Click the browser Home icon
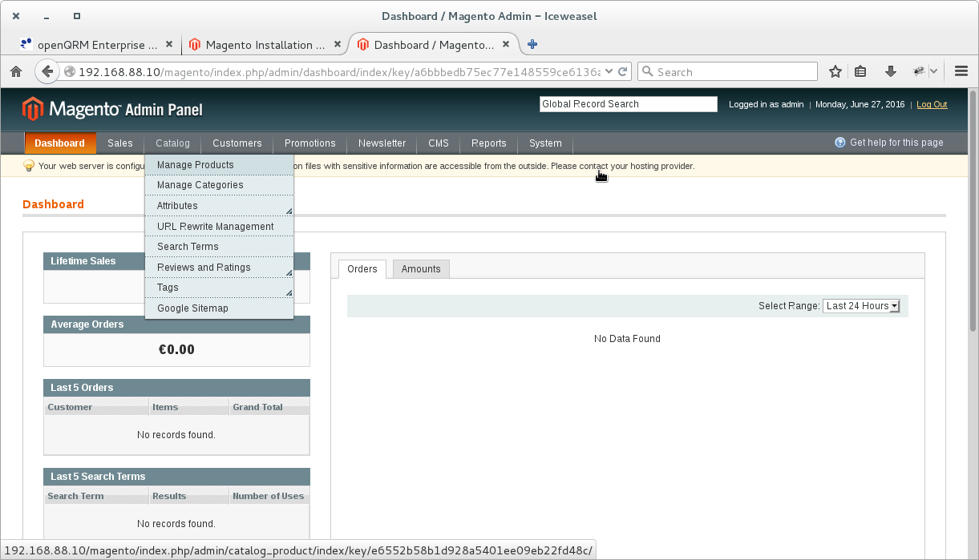This screenshot has height=560, width=979. point(15,71)
